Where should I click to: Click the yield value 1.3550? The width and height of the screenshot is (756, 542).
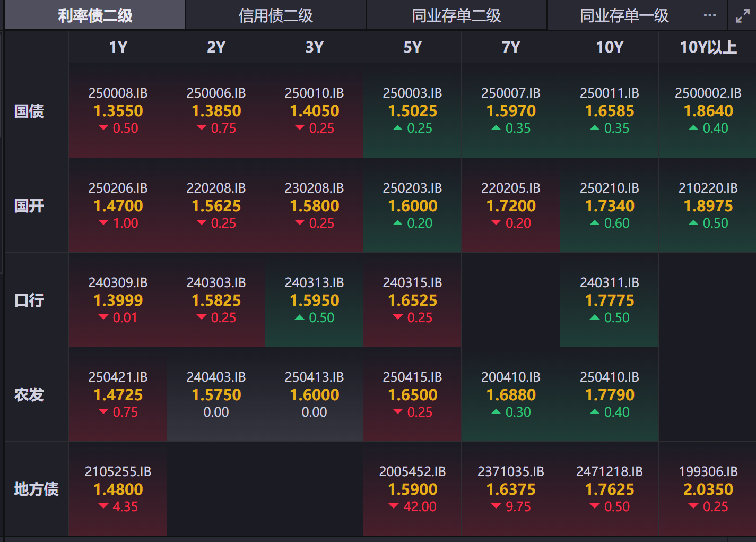(x=118, y=111)
